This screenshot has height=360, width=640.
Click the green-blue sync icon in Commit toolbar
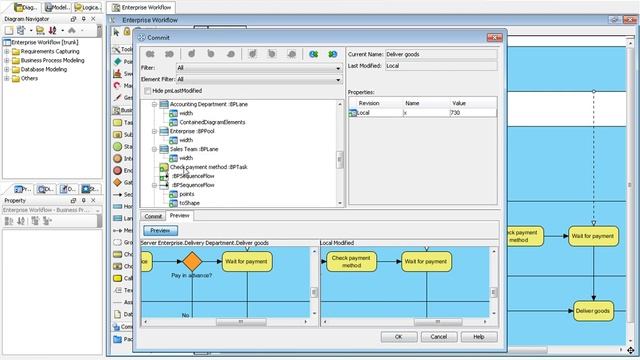coord(333,54)
